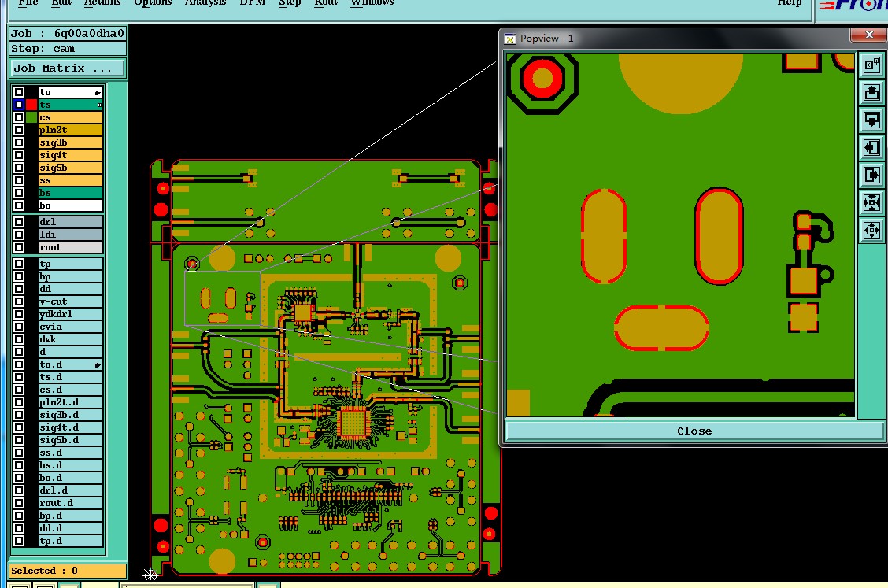Select layer name 'ts.d' in layer list
The height and width of the screenshot is (588, 888).
tap(70, 377)
